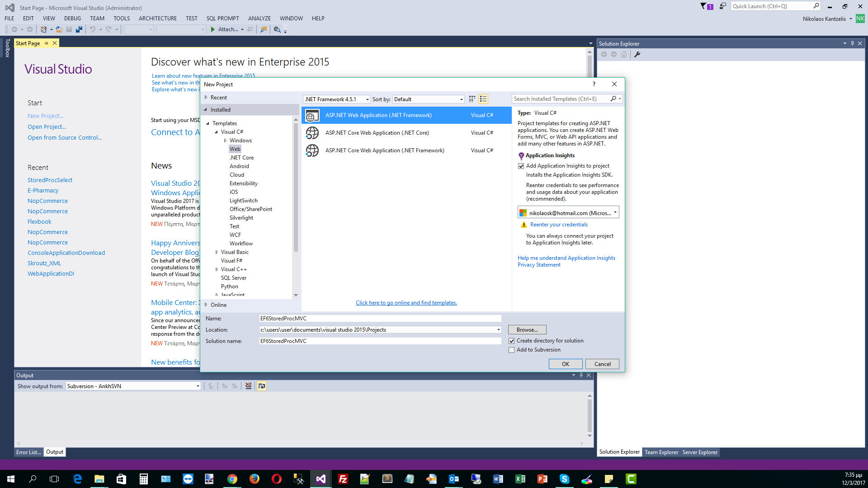Click the search magnifier in template search box

(613, 99)
